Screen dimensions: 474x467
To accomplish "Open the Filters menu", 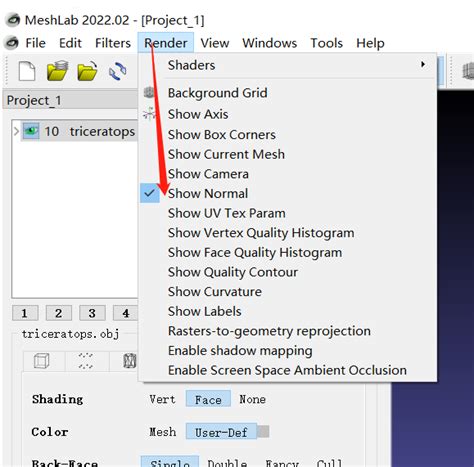I will point(113,43).
